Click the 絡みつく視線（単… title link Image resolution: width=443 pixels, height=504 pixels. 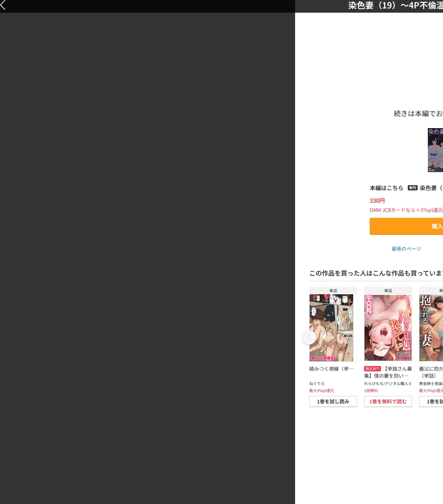pos(331,369)
